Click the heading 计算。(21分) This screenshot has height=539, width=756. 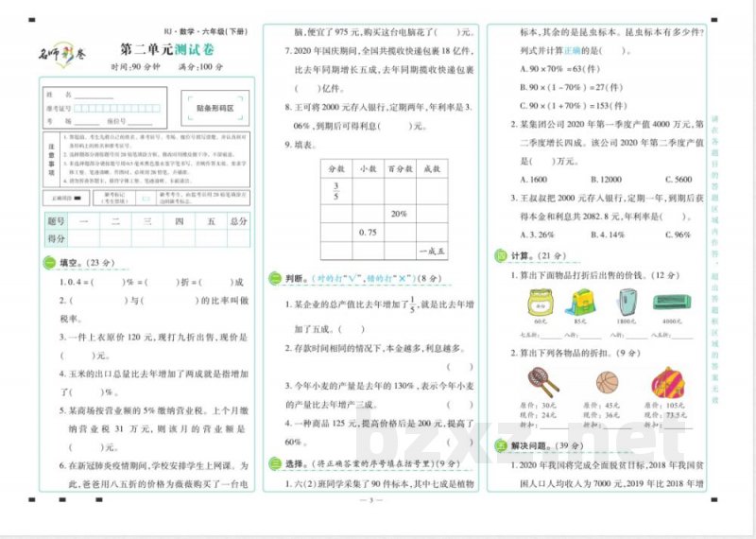coord(539,255)
